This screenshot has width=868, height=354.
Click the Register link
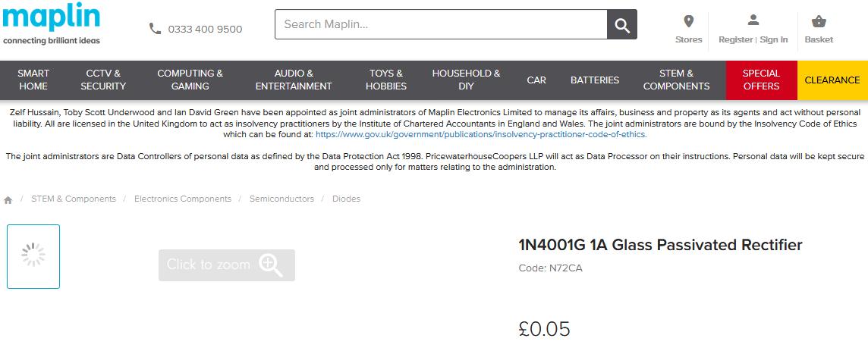(736, 40)
